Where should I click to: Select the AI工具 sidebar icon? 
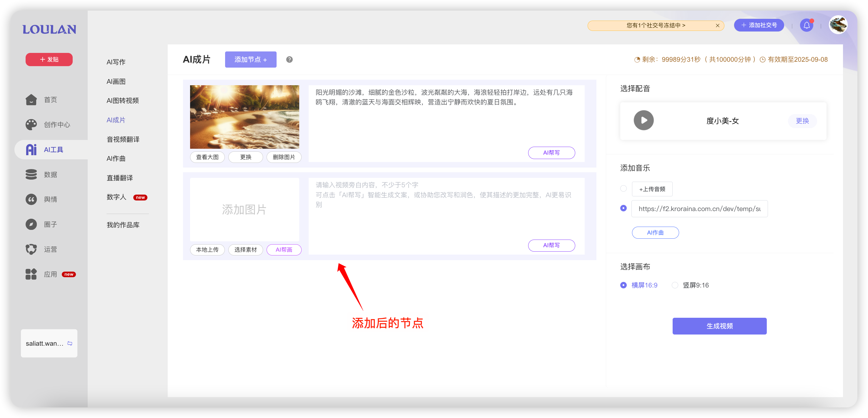coord(31,149)
